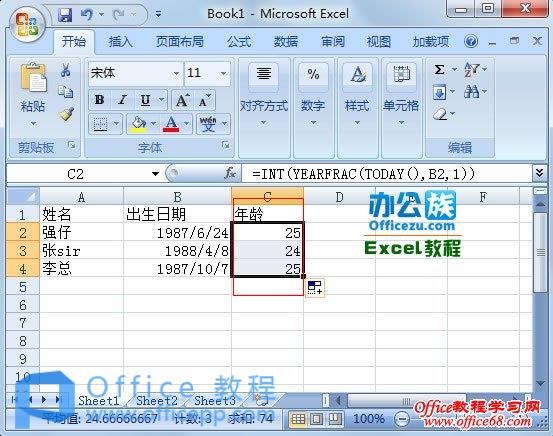Open the 审阅 (Review) tab
This screenshot has width=553, height=436.
pos(333,42)
